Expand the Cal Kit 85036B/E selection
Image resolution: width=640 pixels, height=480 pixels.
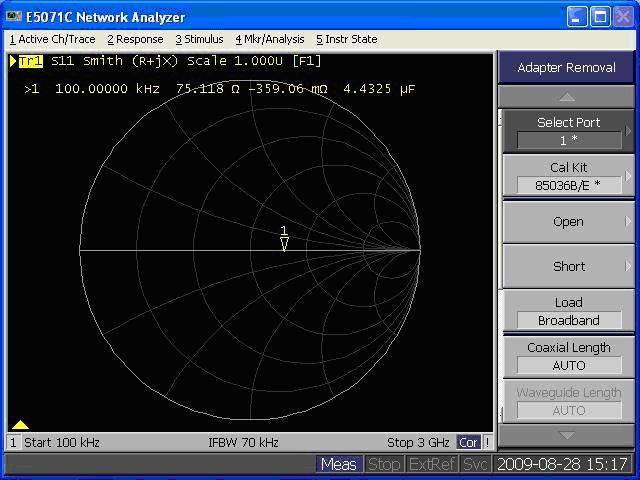[x=568, y=176]
